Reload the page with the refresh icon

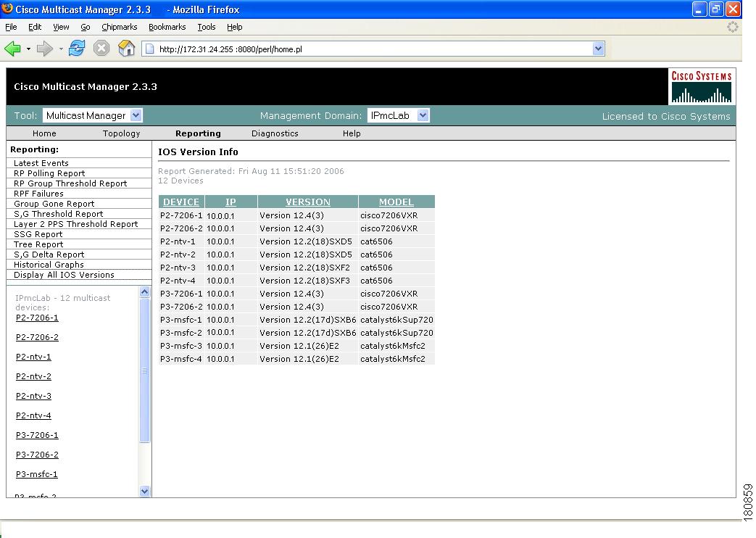click(x=77, y=49)
